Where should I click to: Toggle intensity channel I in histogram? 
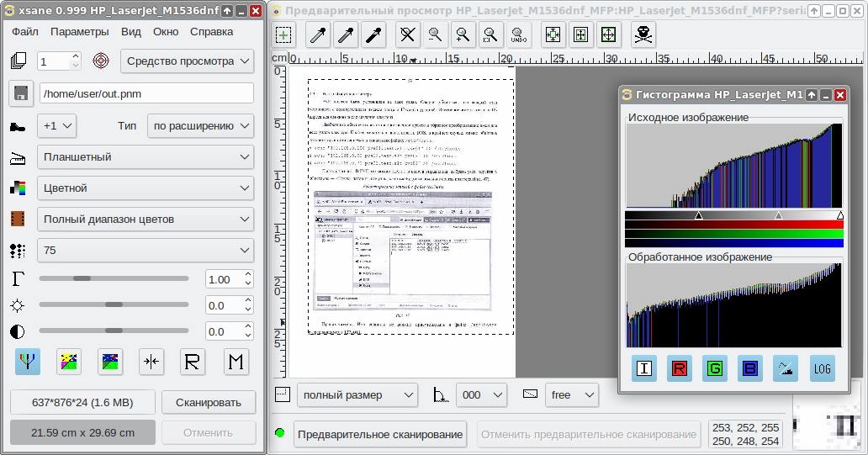tap(643, 368)
